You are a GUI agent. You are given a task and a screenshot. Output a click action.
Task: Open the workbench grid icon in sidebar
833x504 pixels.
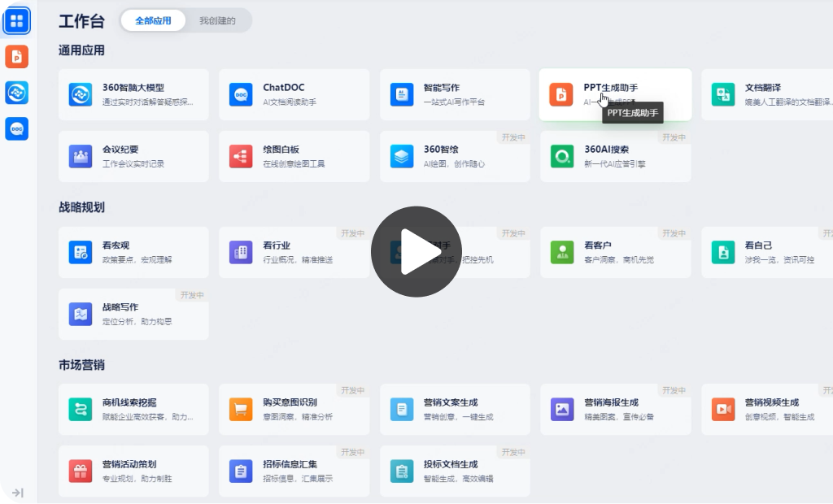(17, 20)
